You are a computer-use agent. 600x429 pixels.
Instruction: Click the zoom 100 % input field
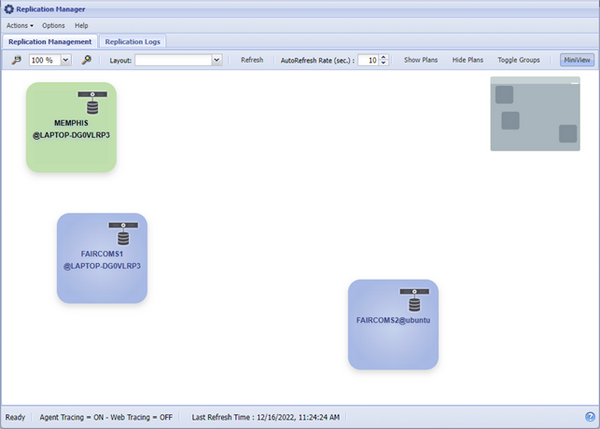(x=45, y=60)
